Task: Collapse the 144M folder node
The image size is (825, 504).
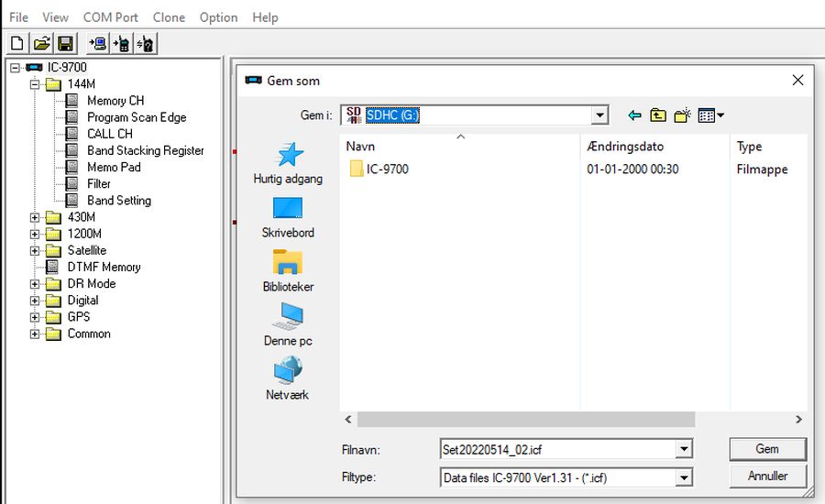Action: click(x=35, y=84)
